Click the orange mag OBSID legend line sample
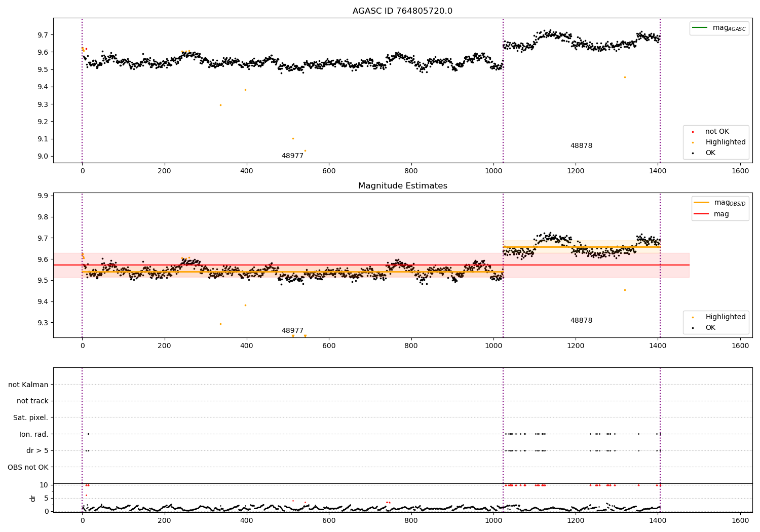This screenshot has height=532, width=760. [701, 202]
